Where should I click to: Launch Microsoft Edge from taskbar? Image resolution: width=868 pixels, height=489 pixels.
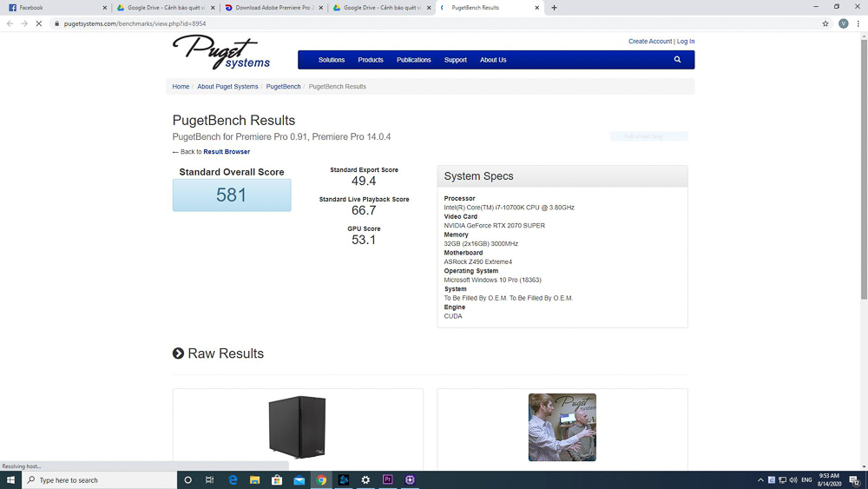coord(233,479)
